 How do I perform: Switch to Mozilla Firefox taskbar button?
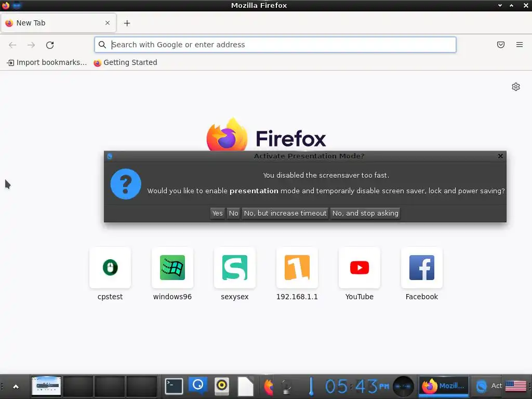point(444,386)
